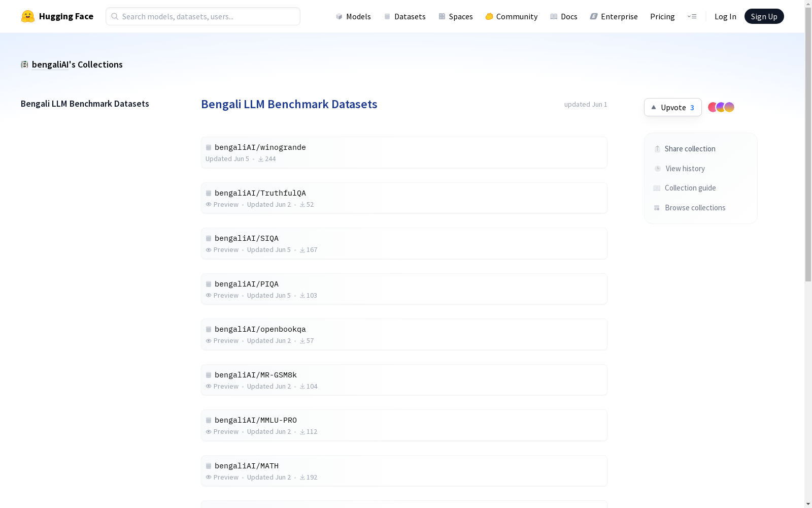Open the bengaliAI/MATH dataset

404,471
